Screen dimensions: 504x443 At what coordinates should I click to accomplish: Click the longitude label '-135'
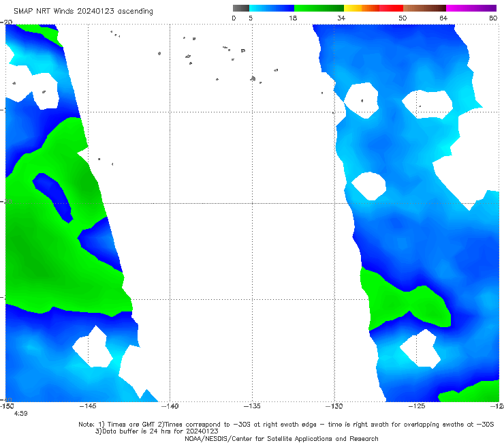(x=252, y=406)
